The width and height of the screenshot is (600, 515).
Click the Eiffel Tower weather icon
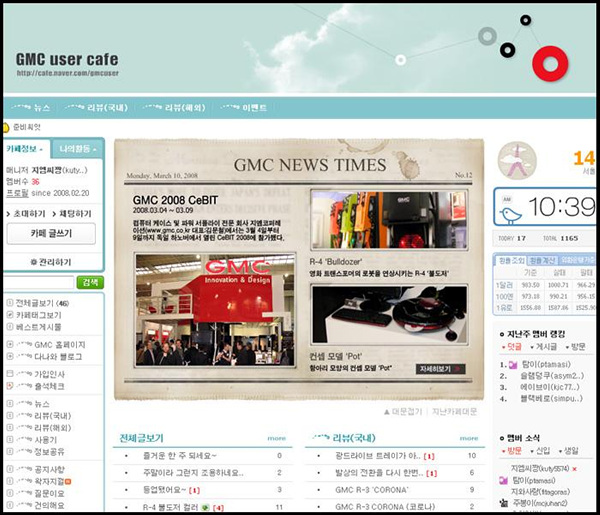pyautogui.click(x=517, y=160)
